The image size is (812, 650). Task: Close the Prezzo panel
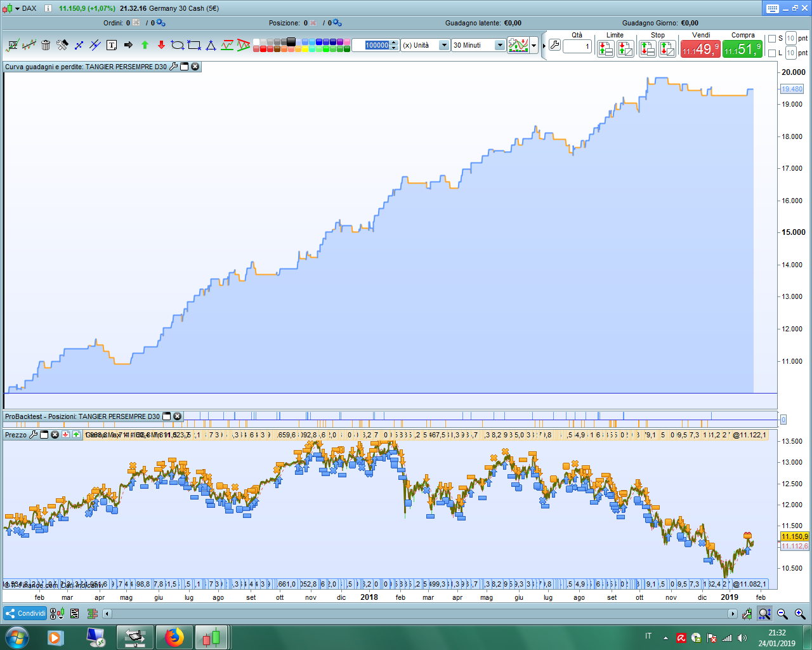pyautogui.click(x=55, y=435)
